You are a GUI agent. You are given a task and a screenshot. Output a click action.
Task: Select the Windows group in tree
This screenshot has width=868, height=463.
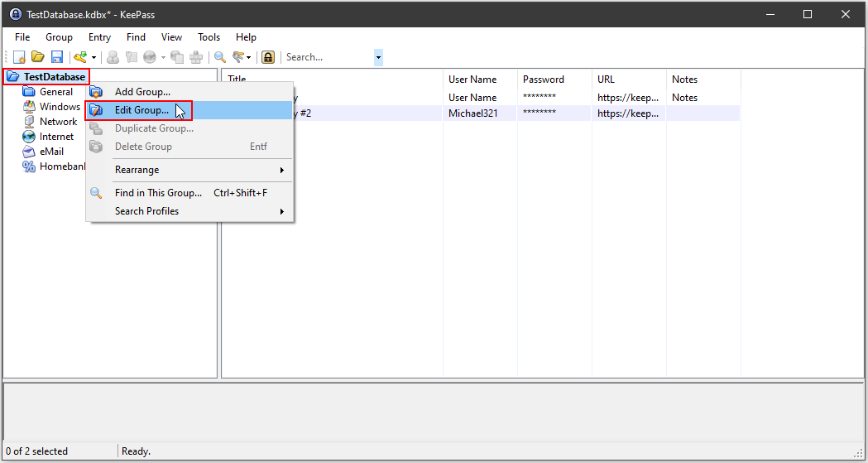[60, 107]
